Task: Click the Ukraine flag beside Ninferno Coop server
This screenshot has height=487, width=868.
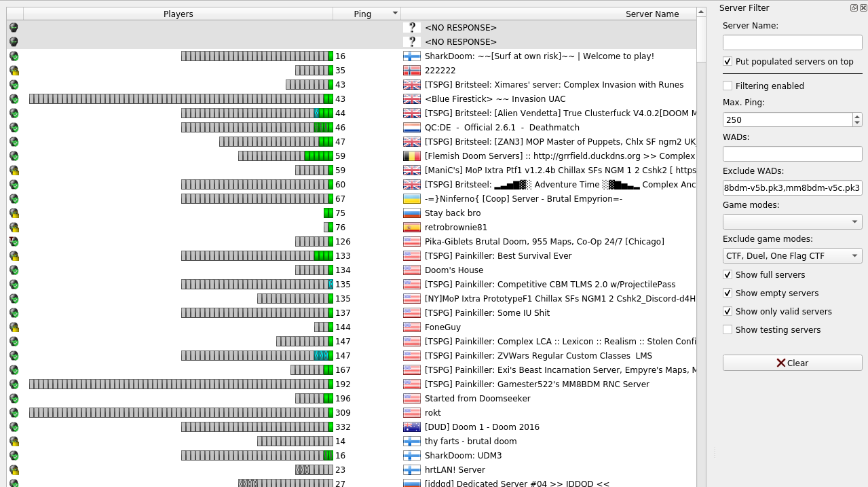Action: (x=411, y=199)
